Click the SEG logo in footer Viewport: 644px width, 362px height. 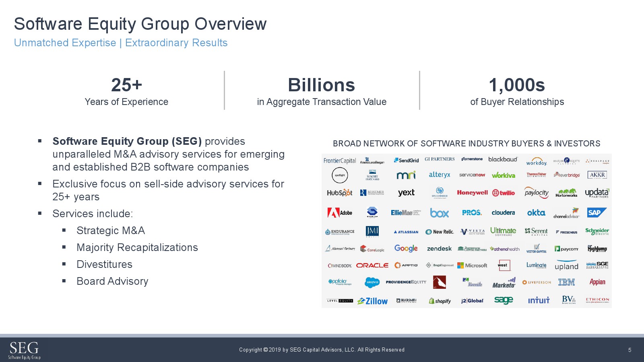coord(24,350)
